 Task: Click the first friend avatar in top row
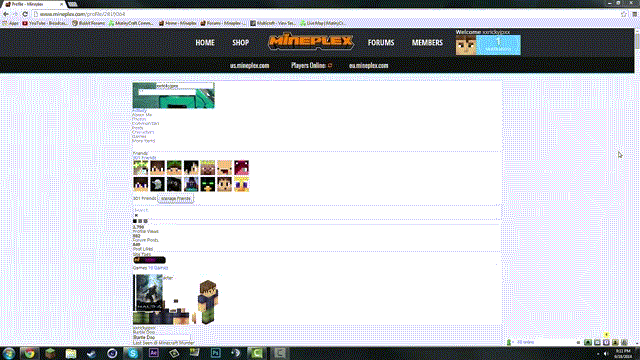tap(140, 168)
